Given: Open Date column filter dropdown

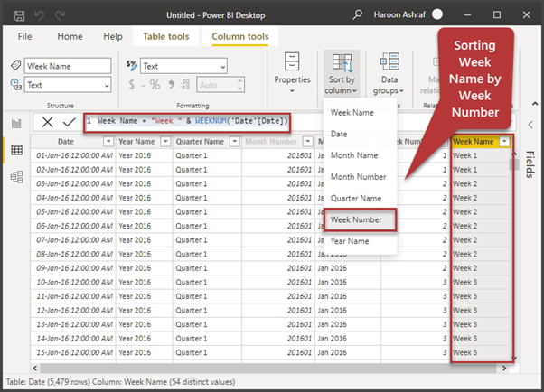Looking at the screenshot, I should coord(108,141).
